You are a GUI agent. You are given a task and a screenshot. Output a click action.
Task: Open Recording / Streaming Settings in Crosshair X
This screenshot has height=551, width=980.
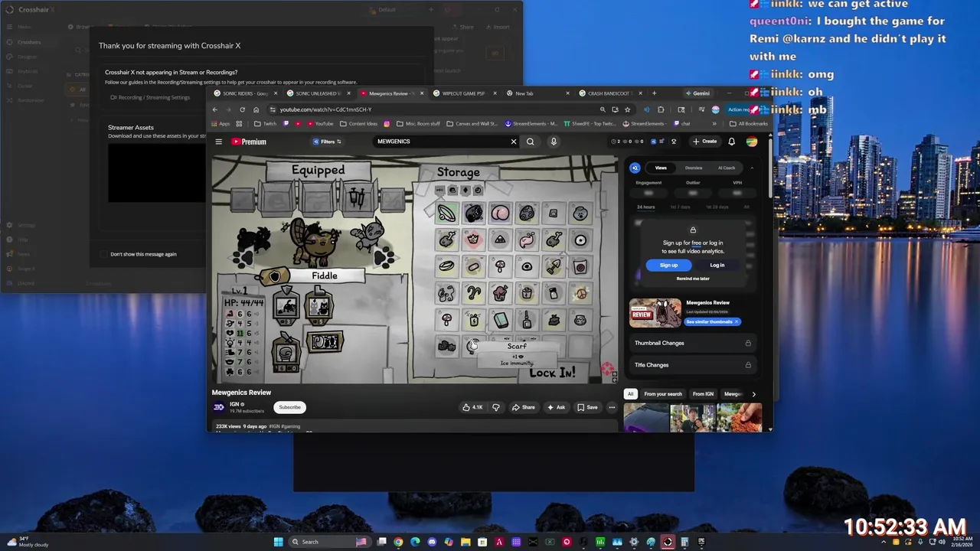[151, 97]
